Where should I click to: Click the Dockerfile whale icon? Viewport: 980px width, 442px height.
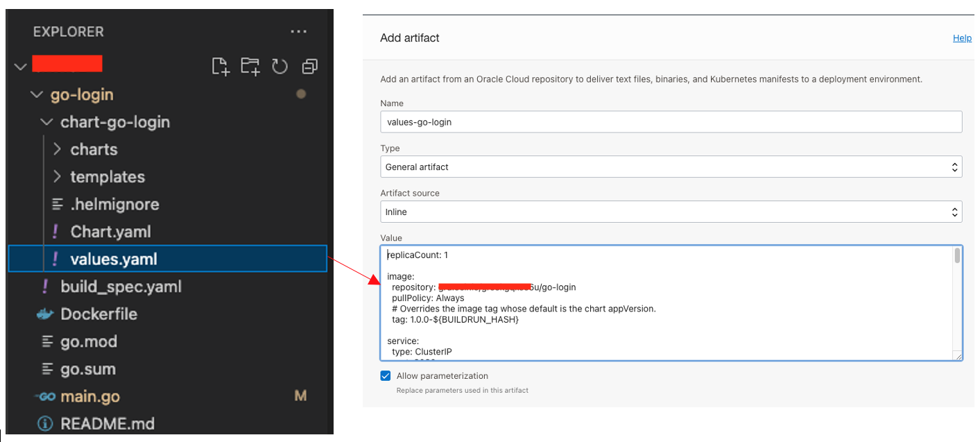pyautogui.click(x=44, y=314)
